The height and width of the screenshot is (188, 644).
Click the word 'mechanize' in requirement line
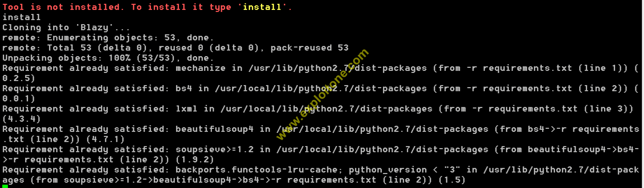[x=201, y=68]
